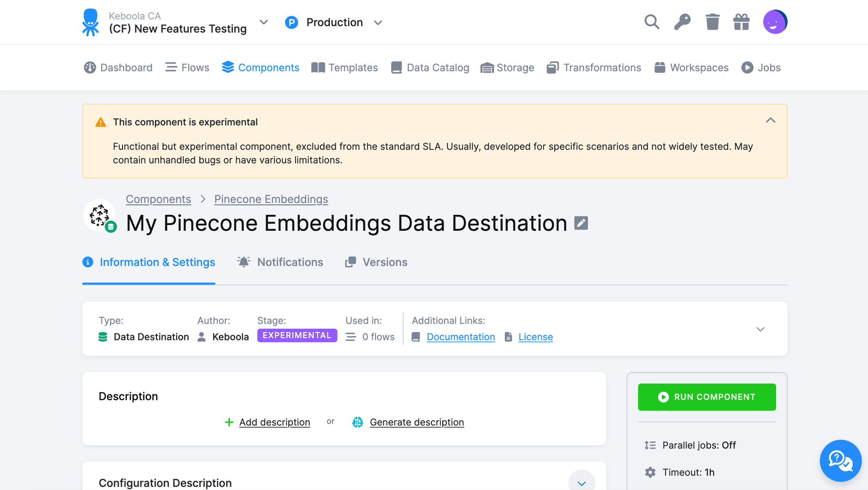Click the Run Component button
The width and height of the screenshot is (868, 490).
tap(707, 397)
